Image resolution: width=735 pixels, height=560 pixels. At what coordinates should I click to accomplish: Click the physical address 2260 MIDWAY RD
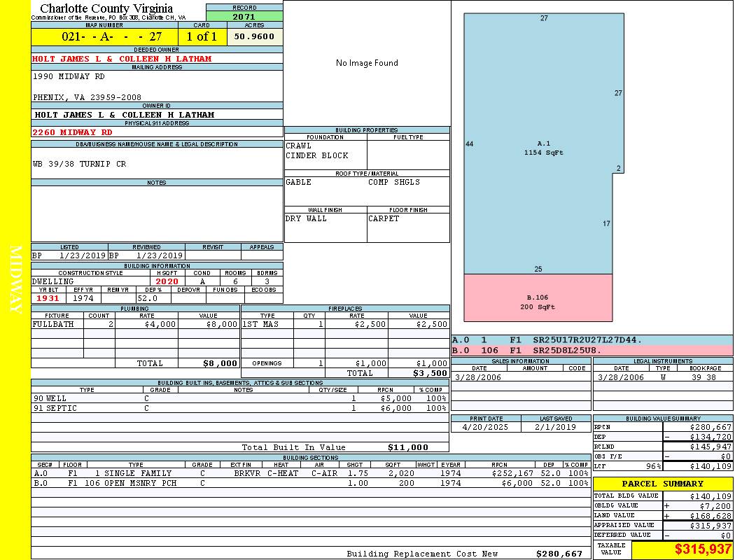[x=72, y=132]
